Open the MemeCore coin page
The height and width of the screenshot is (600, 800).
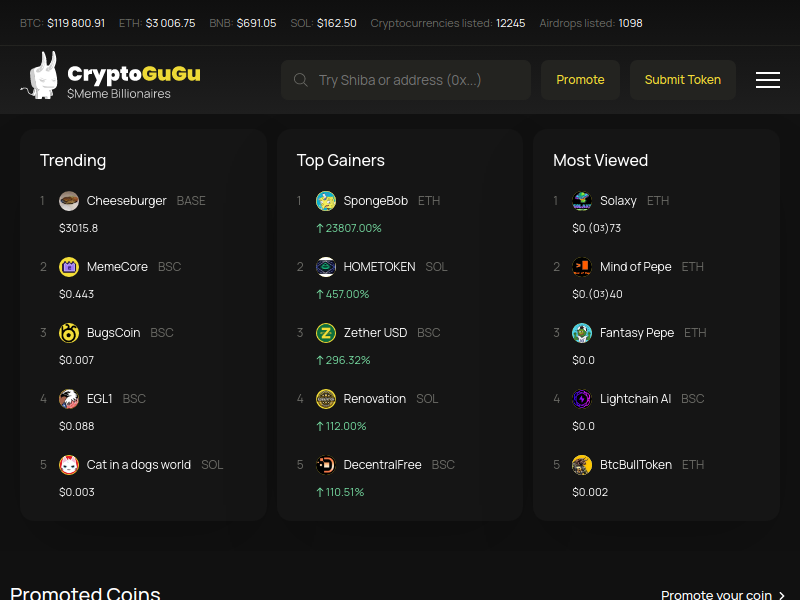pyautogui.click(x=117, y=267)
